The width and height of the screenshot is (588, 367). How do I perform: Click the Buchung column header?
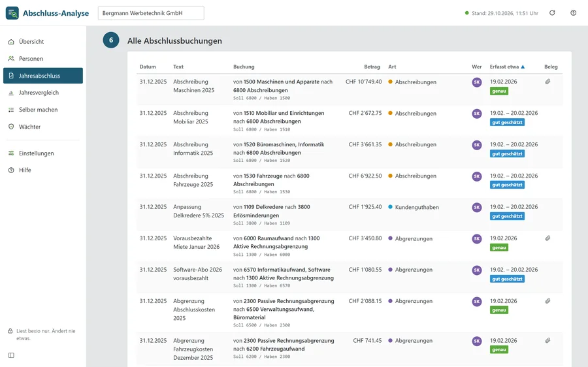click(244, 67)
